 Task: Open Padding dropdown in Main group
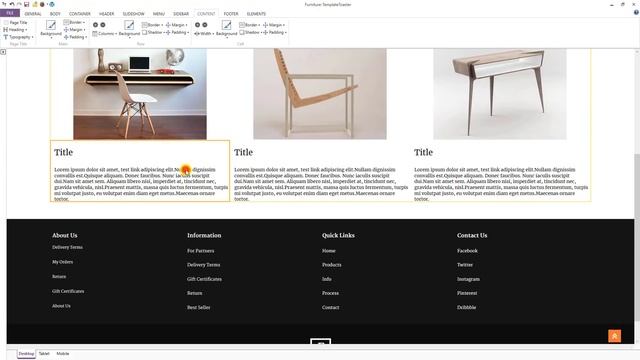coord(76,37)
